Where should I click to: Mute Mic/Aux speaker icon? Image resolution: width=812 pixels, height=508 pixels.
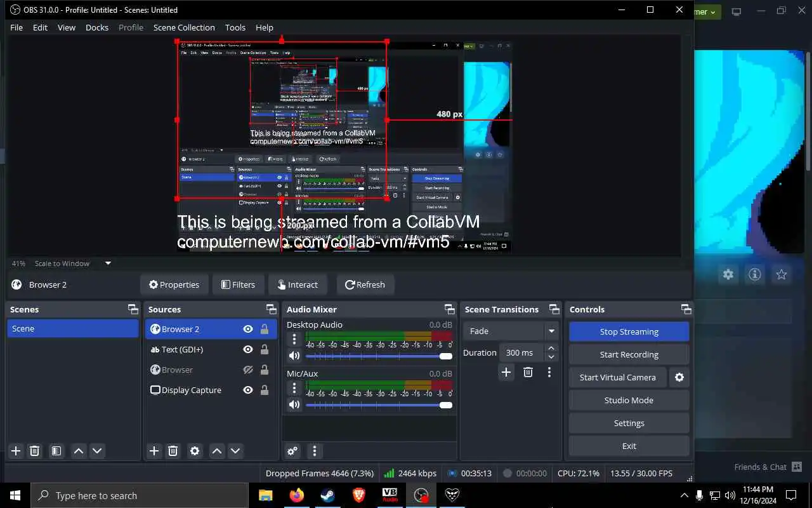click(294, 404)
